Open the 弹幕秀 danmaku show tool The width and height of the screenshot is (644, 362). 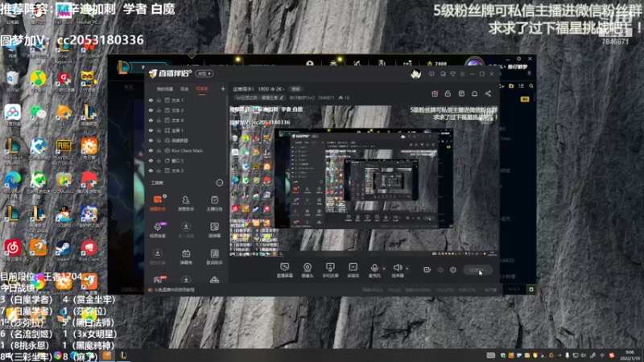coord(186,257)
